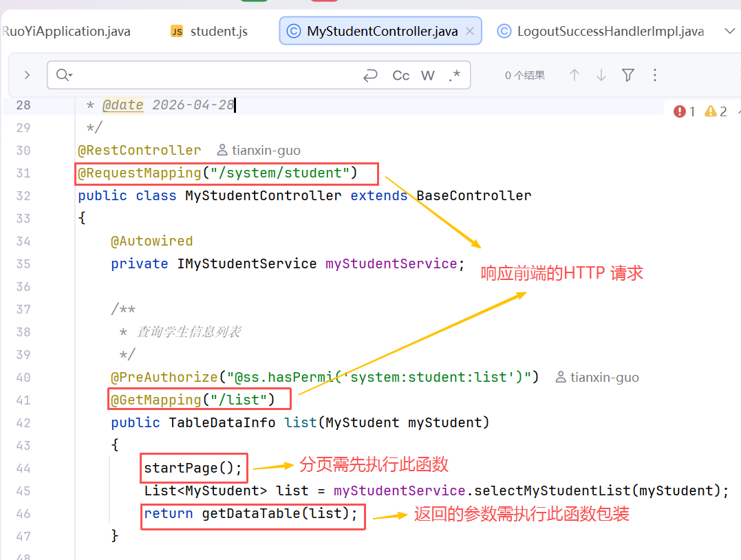The width and height of the screenshot is (741, 560).
Task: Expand the replace field chevron
Action: pyautogui.click(x=27, y=75)
